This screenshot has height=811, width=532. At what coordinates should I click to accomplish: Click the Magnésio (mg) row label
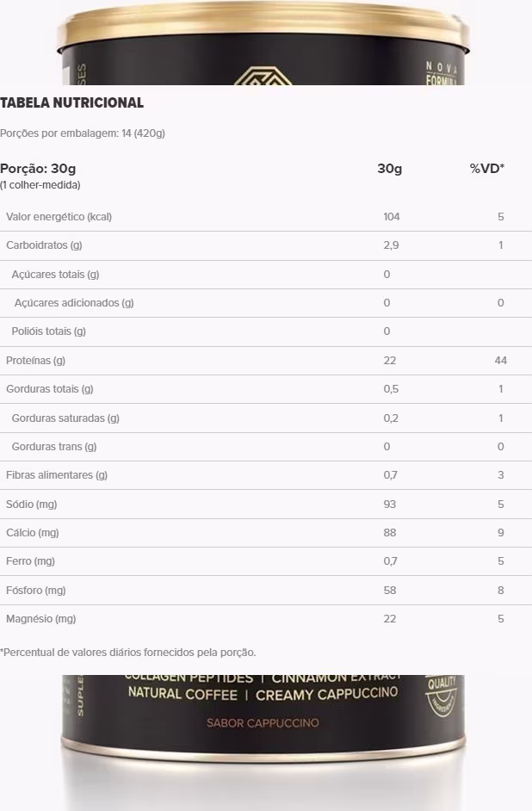click(x=41, y=619)
